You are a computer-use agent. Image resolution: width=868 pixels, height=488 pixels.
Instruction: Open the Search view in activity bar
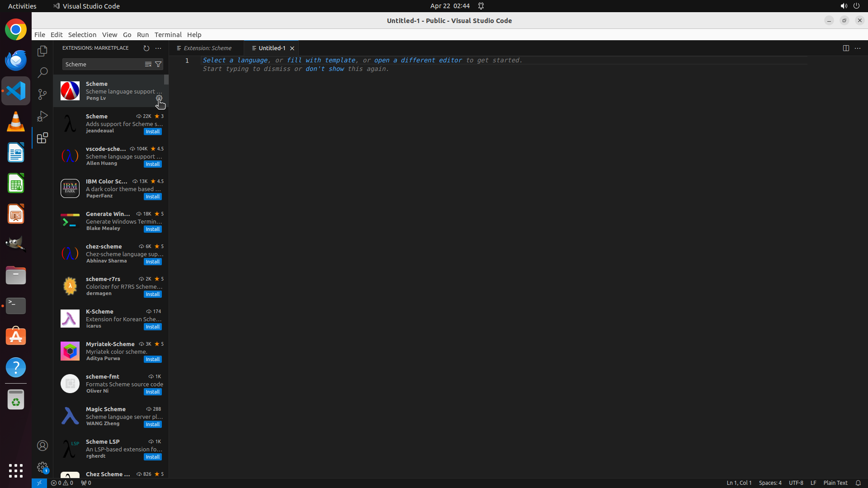[42, 72]
